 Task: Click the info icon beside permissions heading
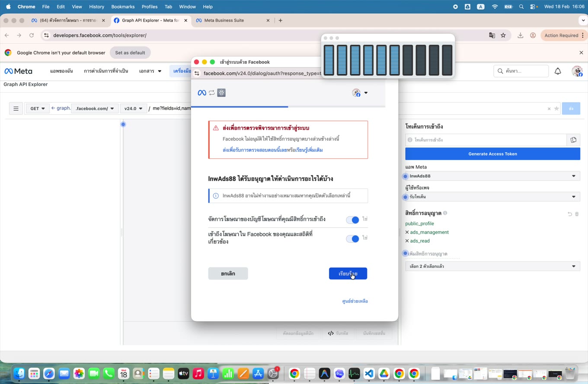(x=445, y=213)
